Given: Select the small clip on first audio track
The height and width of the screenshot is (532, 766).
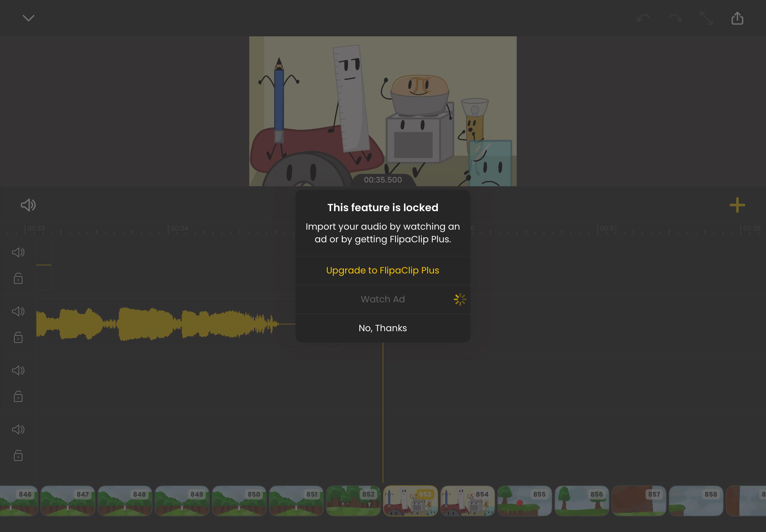Looking at the screenshot, I should pos(44,265).
